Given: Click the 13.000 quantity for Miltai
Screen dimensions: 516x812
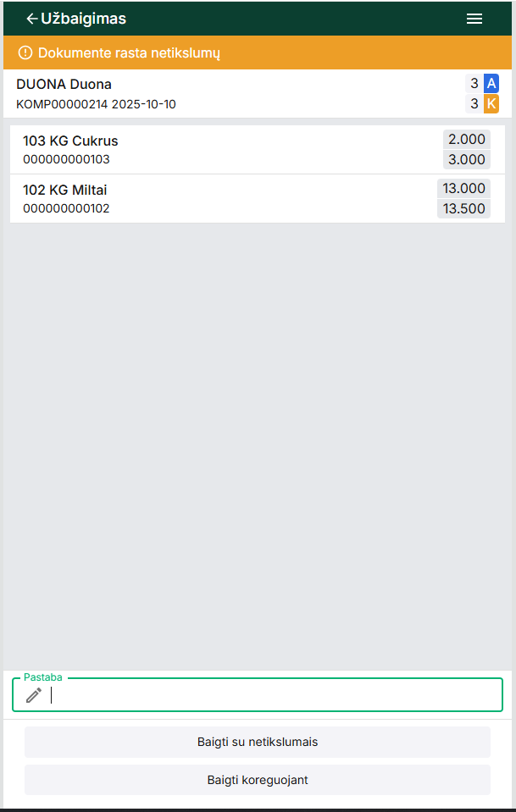Looking at the screenshot, I should 463,188.
